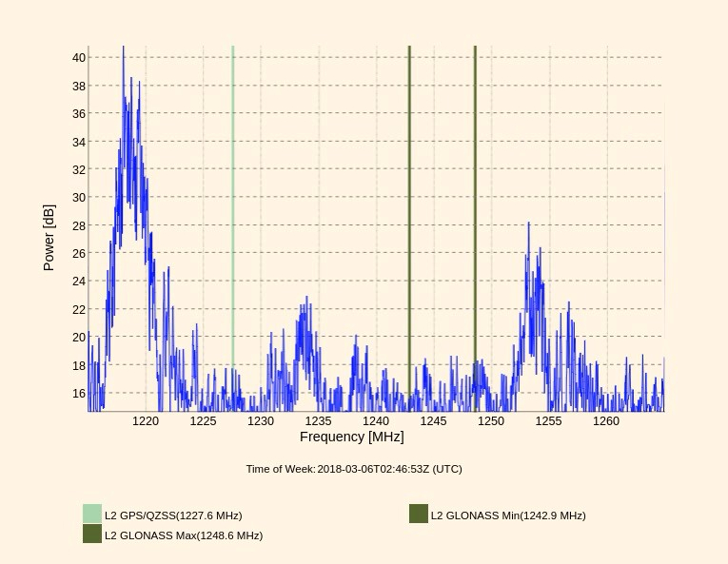
Task: Select the 'L2 GLONASS Max(1248.6 MHz)' legend text
Action: click(184, 535)
